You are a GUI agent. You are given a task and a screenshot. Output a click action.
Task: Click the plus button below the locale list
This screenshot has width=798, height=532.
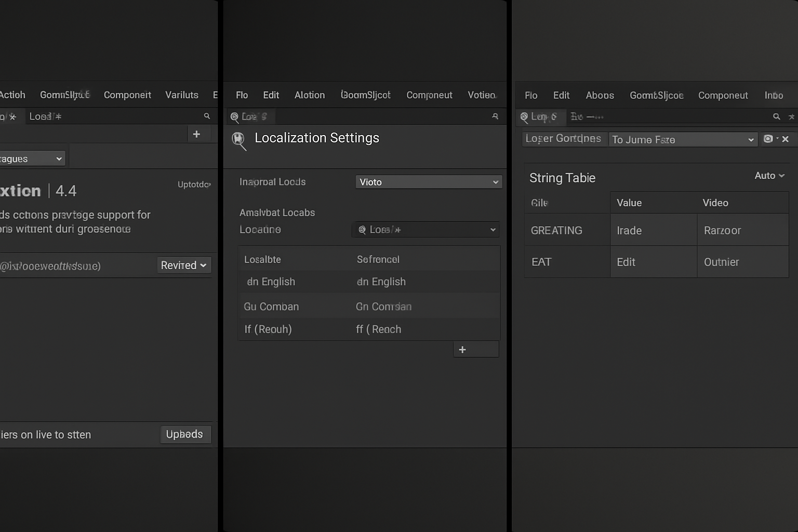click(x=462, y=349)
